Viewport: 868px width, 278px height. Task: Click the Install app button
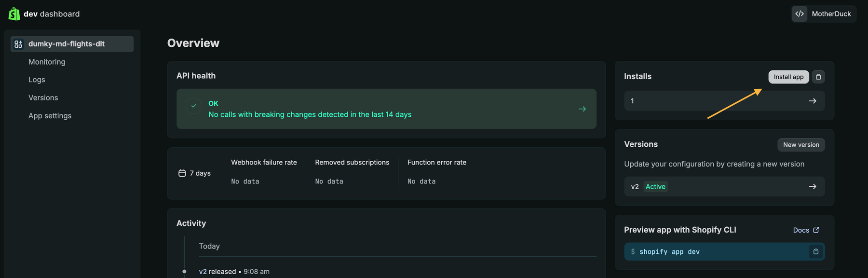(788, 77)
